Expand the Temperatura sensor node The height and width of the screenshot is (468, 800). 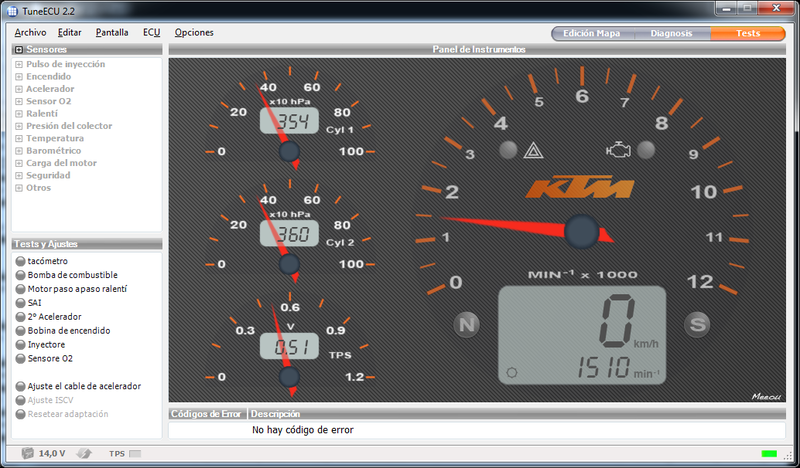(x=19, y=138)
